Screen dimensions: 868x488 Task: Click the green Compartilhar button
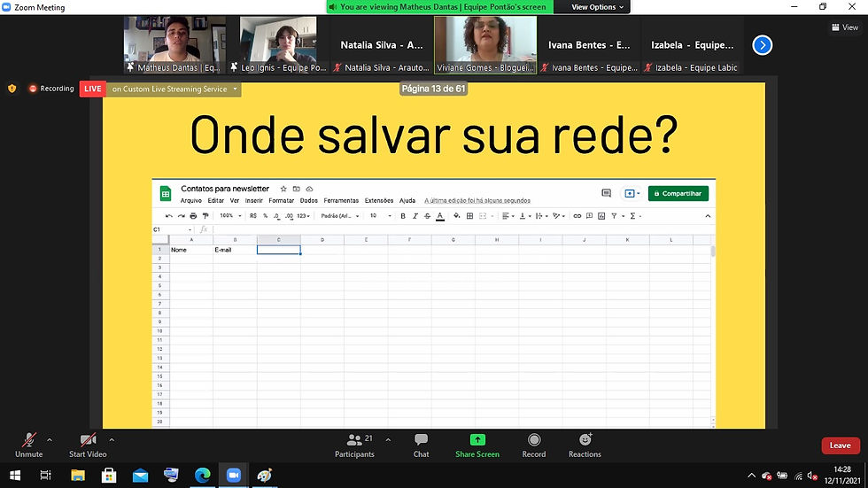(x=678, y=194)
